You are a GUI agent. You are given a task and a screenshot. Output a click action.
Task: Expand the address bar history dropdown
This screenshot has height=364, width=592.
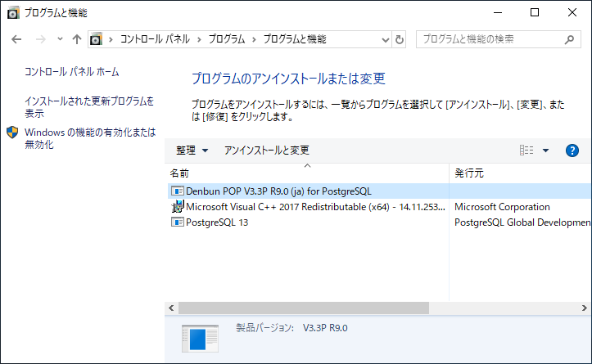(x=385, y=39)
